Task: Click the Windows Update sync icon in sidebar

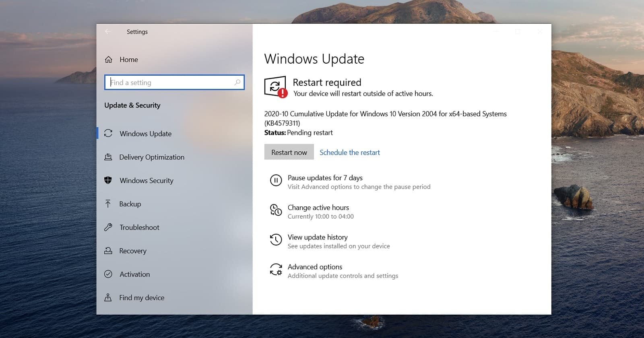Action: [x=108, y=133]
